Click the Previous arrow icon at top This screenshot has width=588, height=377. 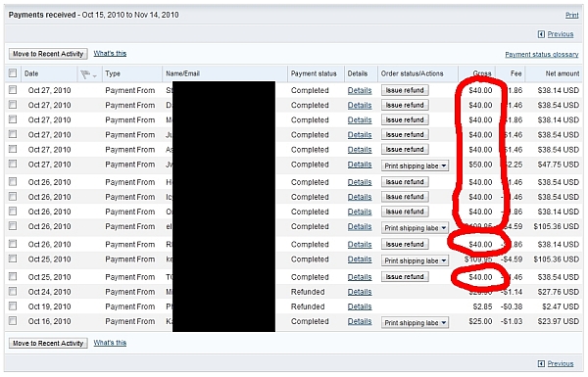[x=541, y=34]
